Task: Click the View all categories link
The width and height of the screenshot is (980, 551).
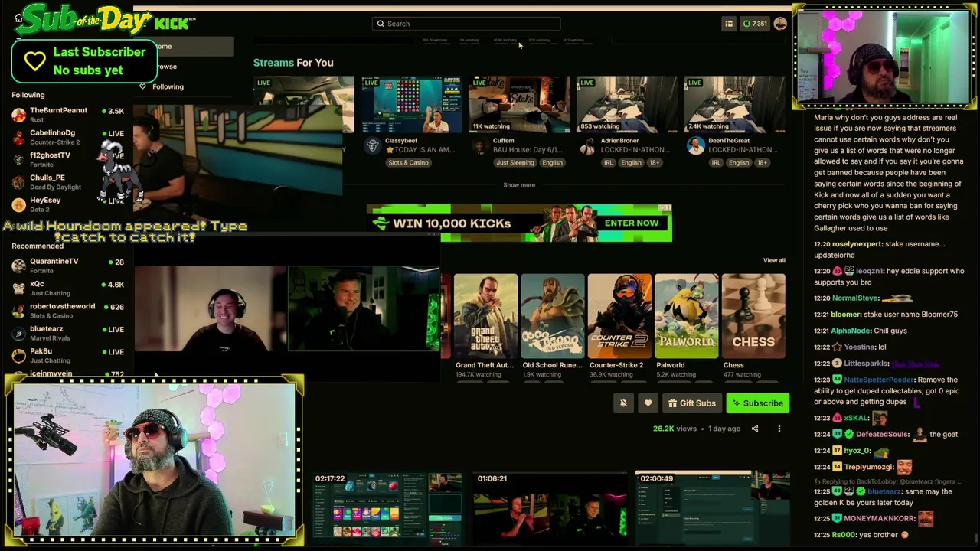Action: [x=774, y=260]
